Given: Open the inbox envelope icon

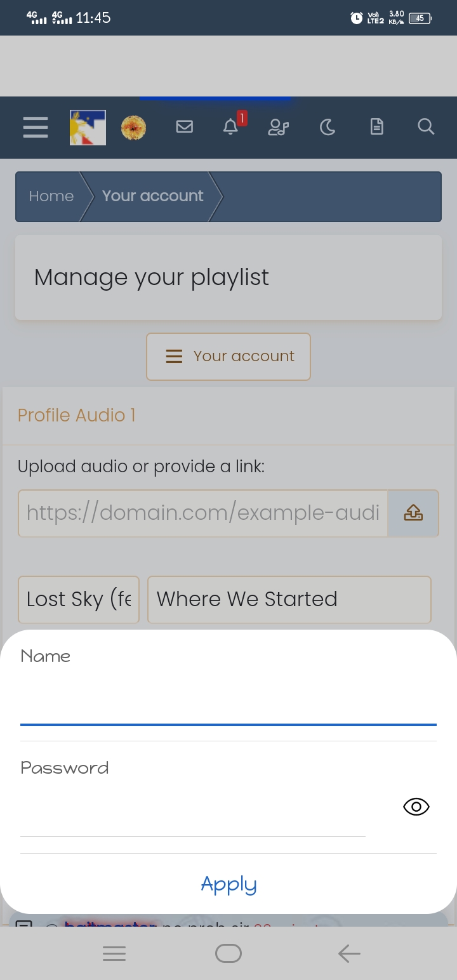Looking at the screenshot, I should [x=184, y=127].
